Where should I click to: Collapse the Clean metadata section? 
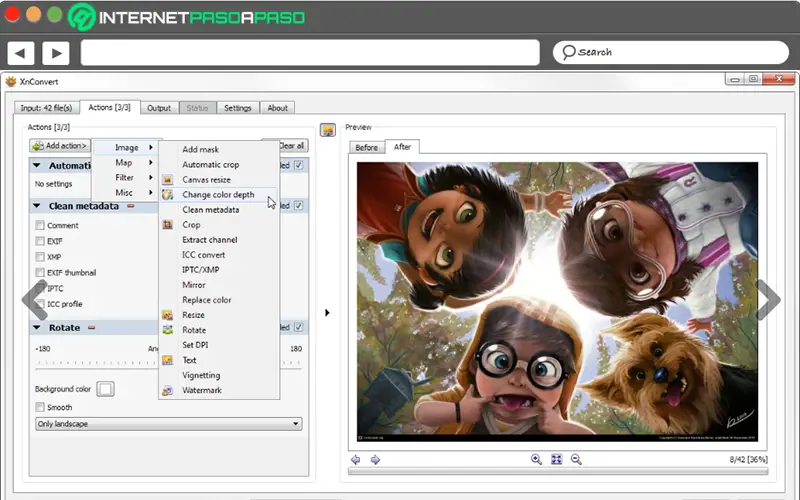tap(37, 206)
